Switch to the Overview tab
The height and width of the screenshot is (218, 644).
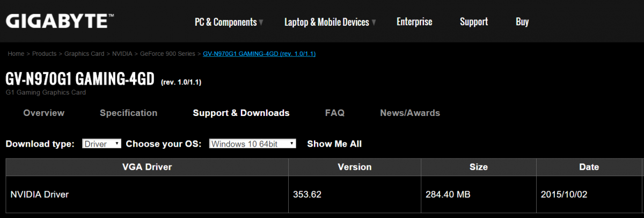[44, 113]
